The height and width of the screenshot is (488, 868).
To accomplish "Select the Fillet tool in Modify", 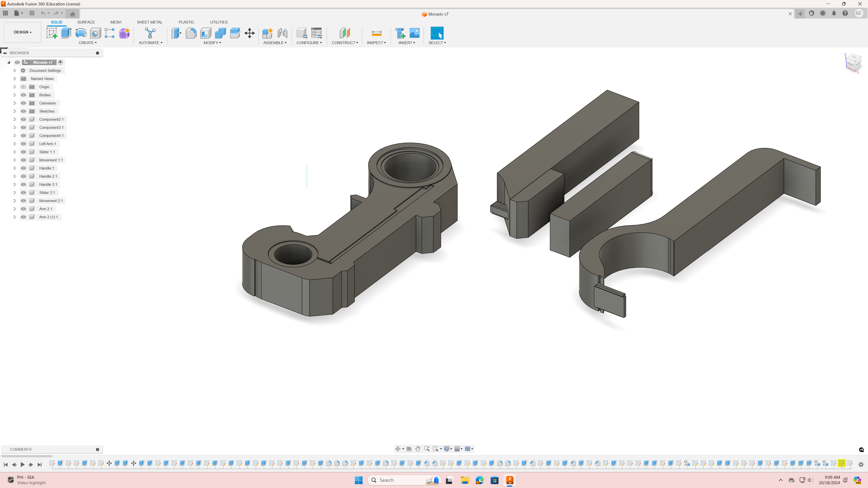I will tap(191, 33).
